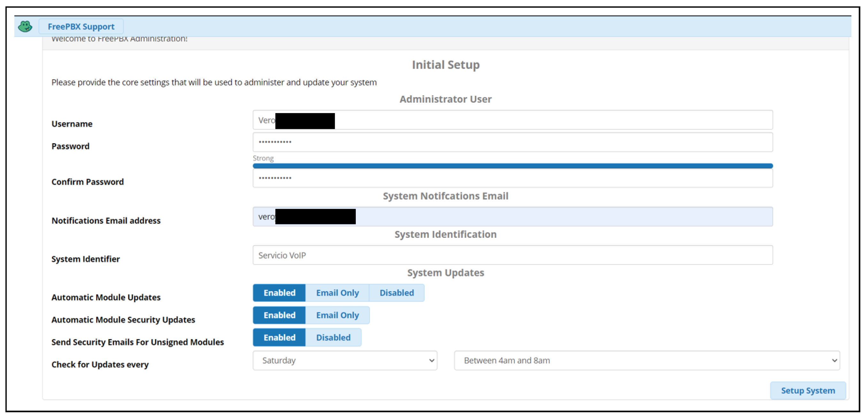
Task: Click the Confirm Password field
Action: click(512, 178)
